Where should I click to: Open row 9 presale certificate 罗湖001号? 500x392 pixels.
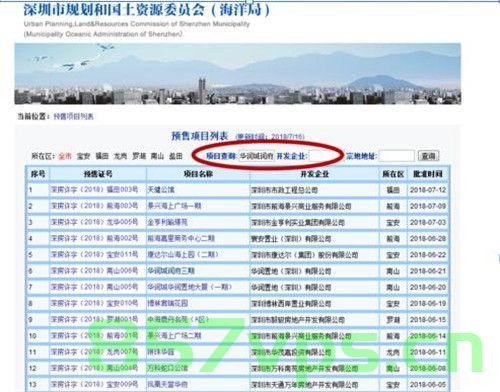click(x=94, y=319)
